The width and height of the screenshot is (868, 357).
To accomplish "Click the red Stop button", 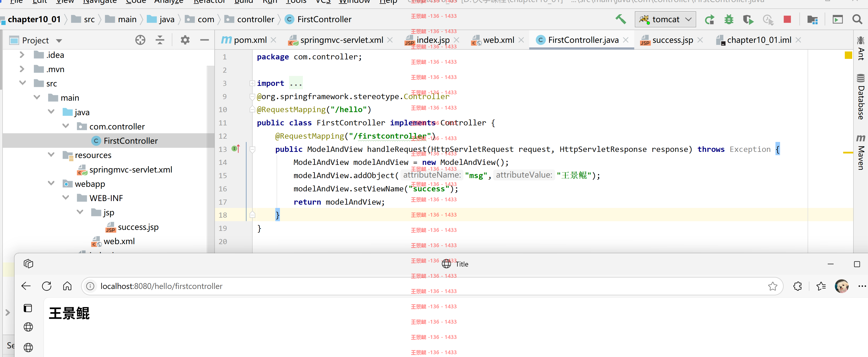I will pyautogui.click(x=787, y=19).
